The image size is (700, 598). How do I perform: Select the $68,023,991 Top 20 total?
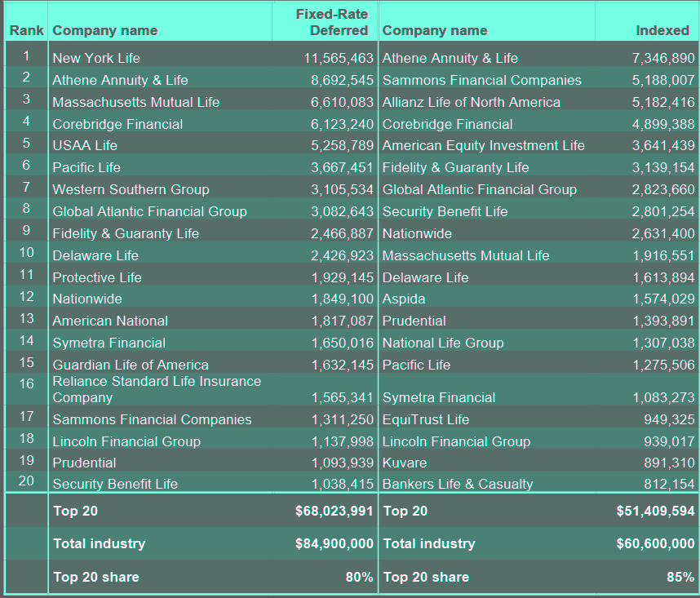tap(333, 511)
